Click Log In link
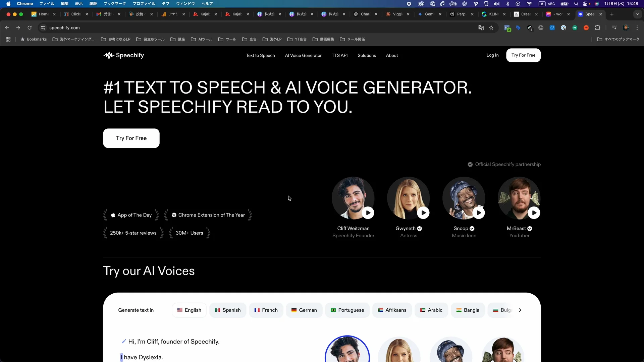The width and height of the screenshot is (644, 362). point(492,55)
